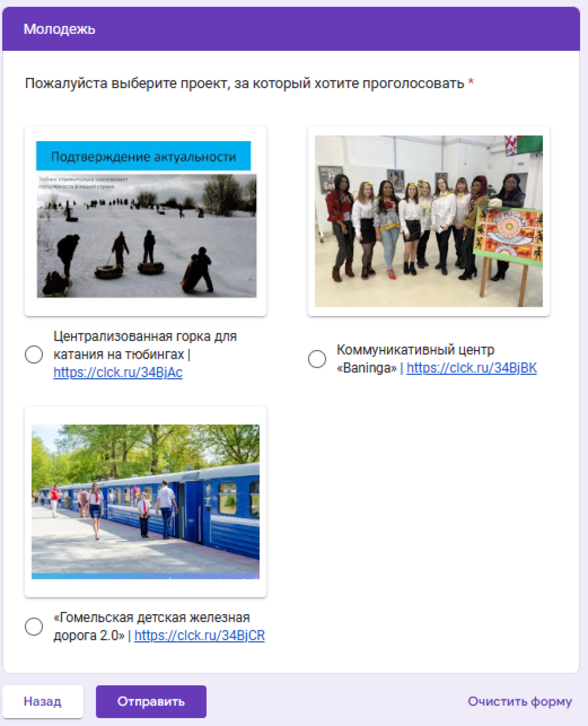Choose the «Baninga» communication center radio option
Viewport: 588px width, 726px height.
(317, 359)
